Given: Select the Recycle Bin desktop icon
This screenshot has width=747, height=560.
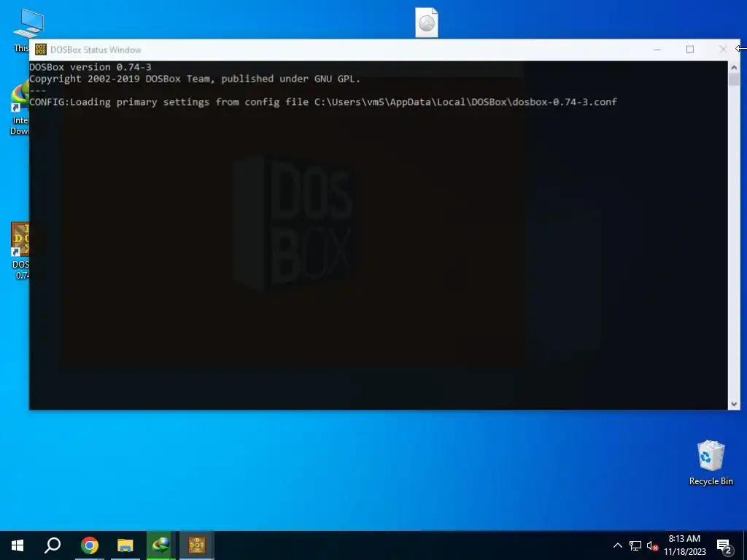Looking at the screenshot, I should (x=711, y=463).
